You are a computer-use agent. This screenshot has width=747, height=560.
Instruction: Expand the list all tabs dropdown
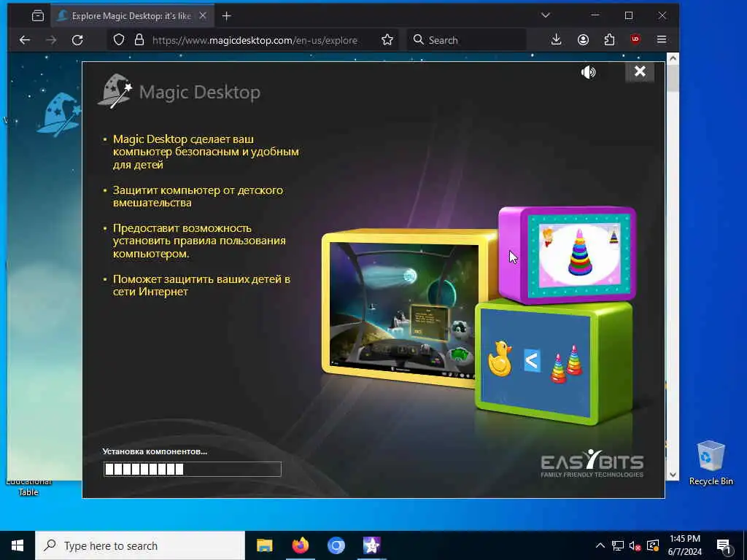546,16
